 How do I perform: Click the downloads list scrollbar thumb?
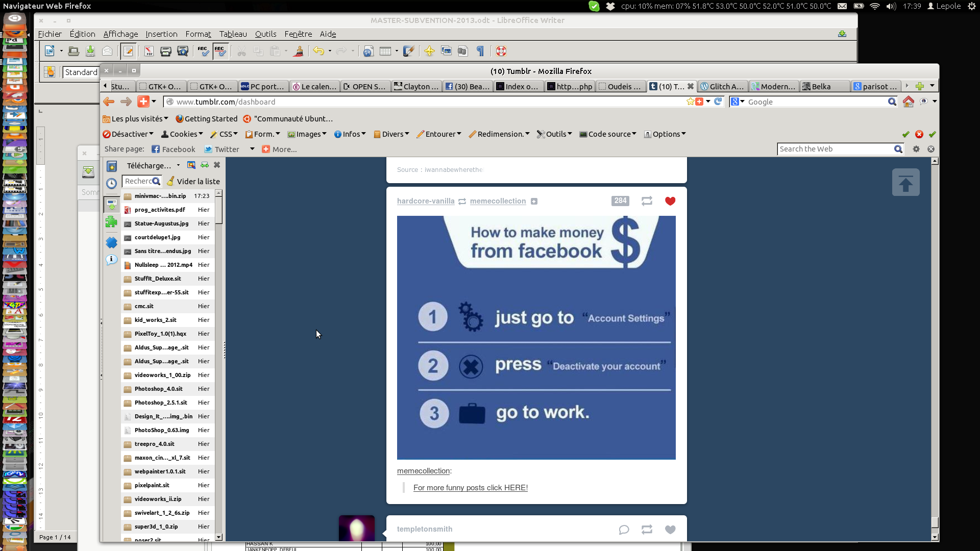[218, 210]
